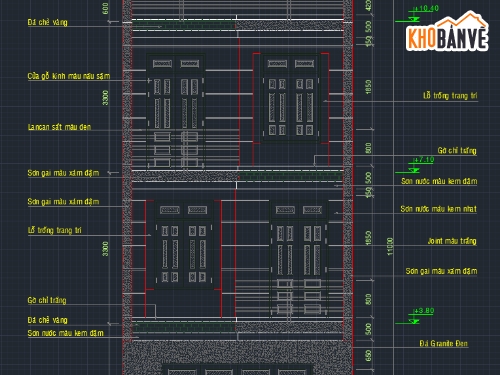Select 'Gờ chỉ trắng' label above +7.10 marker
The width and height of the screenshot is (500, 375).
click(x=457, y=151)
